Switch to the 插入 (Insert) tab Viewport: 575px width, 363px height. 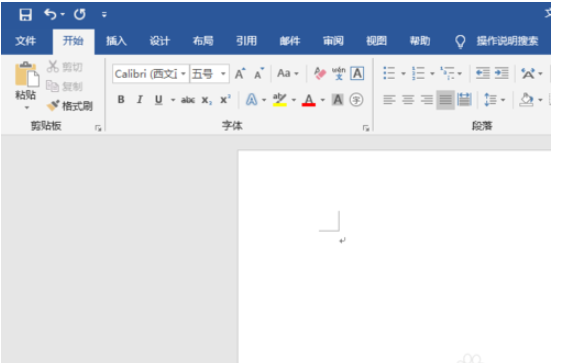tap(116, 41)
